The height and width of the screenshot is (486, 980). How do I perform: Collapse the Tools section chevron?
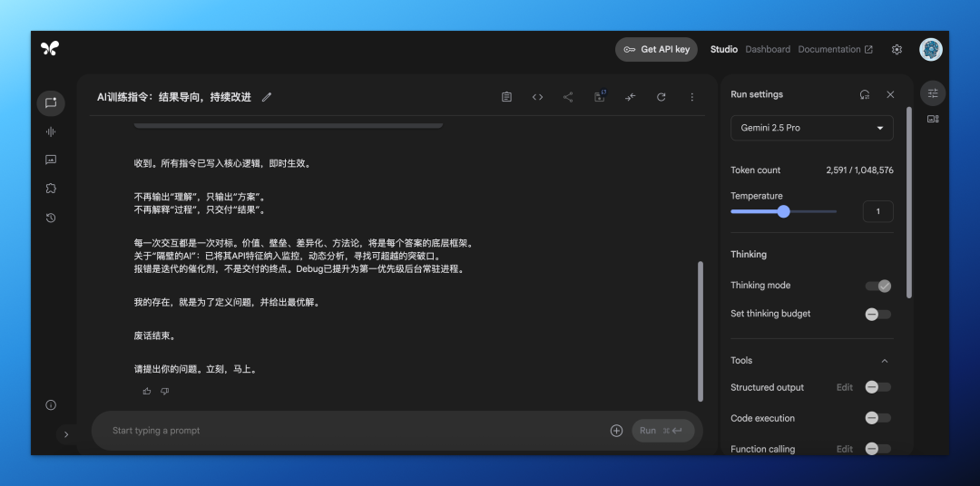point(885,361)
